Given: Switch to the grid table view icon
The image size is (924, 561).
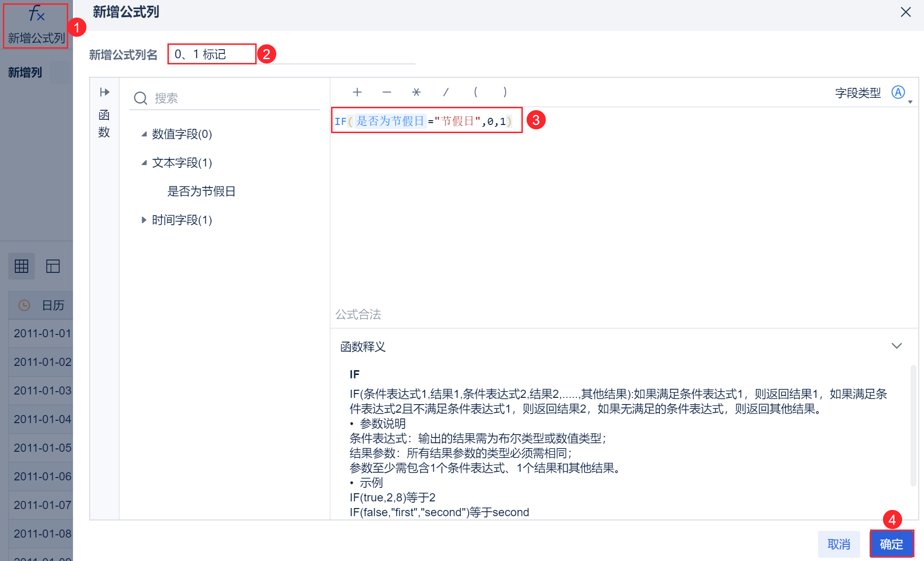Looking at the screenshot, I should click(x=21, y=266).
